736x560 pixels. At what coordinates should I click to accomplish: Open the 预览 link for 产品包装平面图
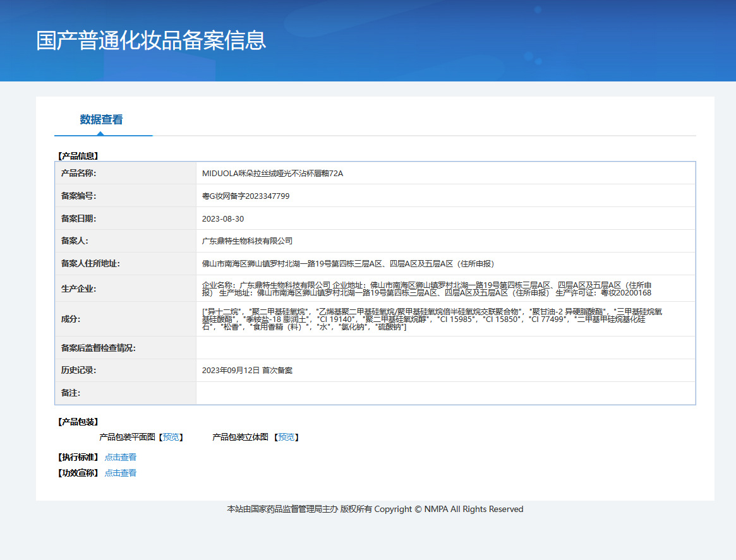point(171,437)
